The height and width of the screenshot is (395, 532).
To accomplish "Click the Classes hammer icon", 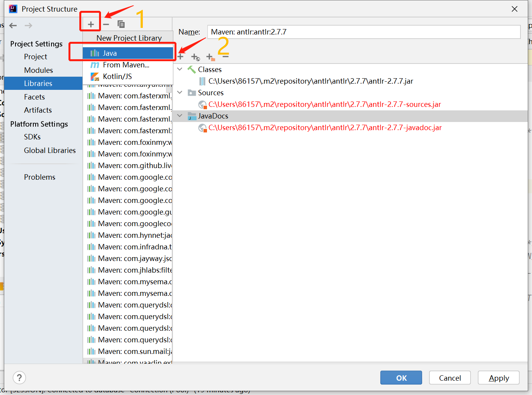I will pyautogui.click(x=192, y=69).
